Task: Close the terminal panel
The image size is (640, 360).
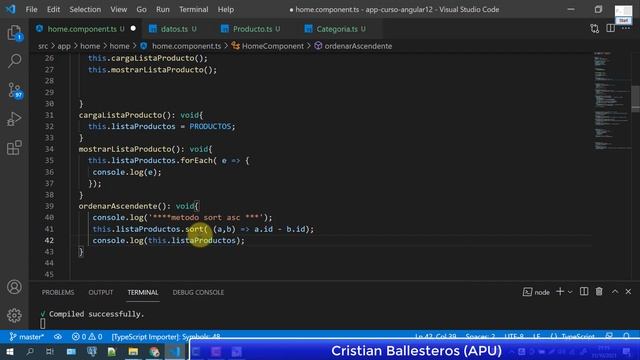Action: (x=628, y=291)
